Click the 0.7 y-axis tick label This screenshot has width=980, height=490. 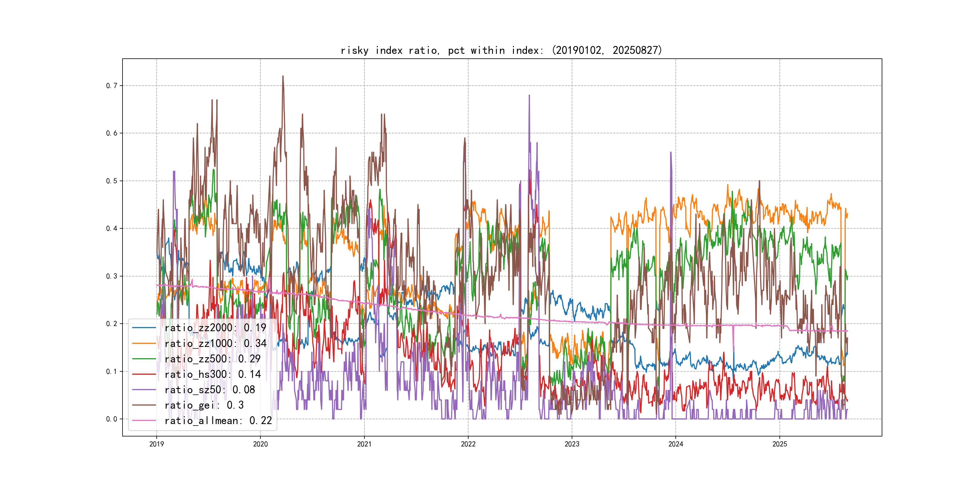pyautogui.click(x=112, y=86)
